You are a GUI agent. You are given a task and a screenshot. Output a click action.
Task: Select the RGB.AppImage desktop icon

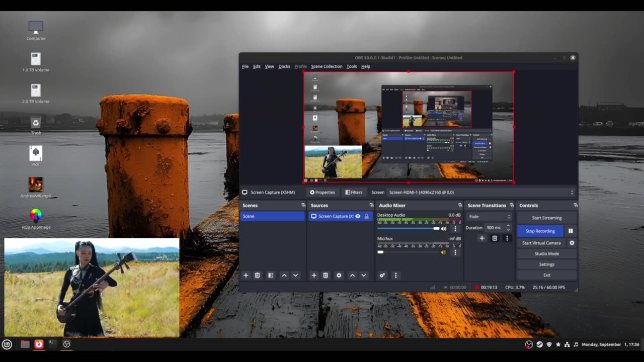(x=36, y=219)
